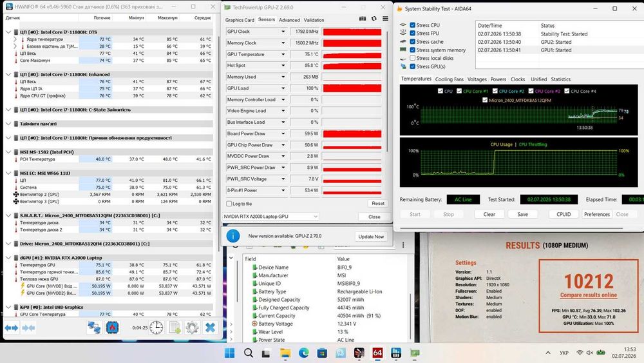This screenshot has height=363, width=644.
Task: Click HWiNFO clock reset timer icon
Action: [x=156, y=328]
